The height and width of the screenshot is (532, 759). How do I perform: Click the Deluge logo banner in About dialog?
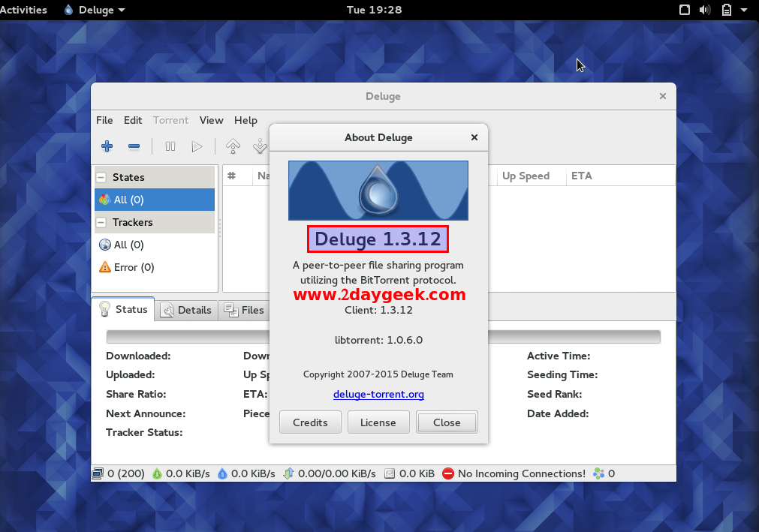point(378,191)
